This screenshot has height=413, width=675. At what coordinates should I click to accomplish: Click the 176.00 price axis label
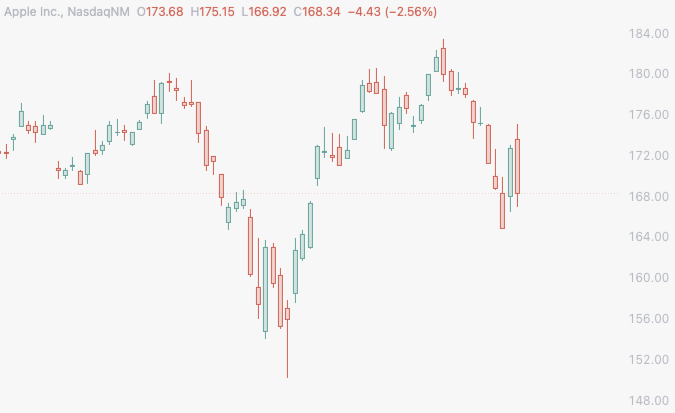(649, 115)
